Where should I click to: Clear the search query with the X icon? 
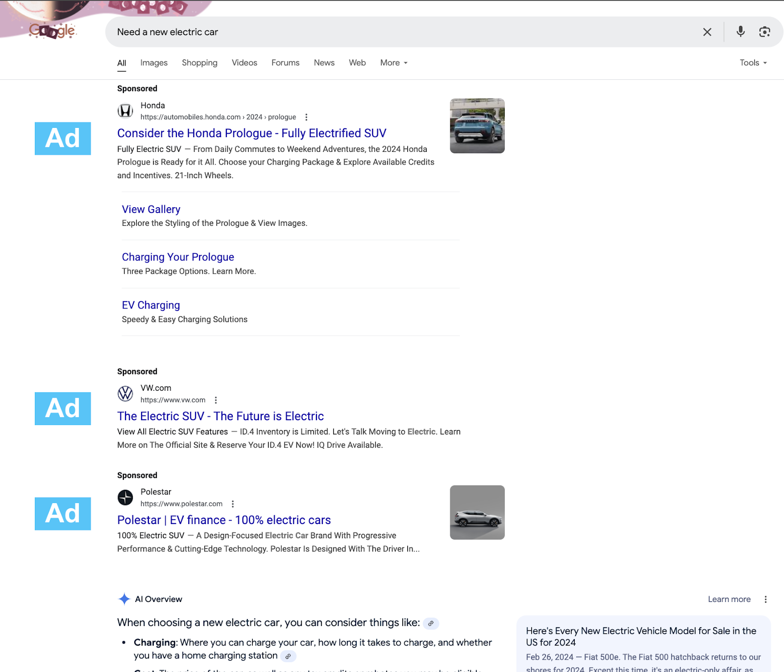[707, 32]
